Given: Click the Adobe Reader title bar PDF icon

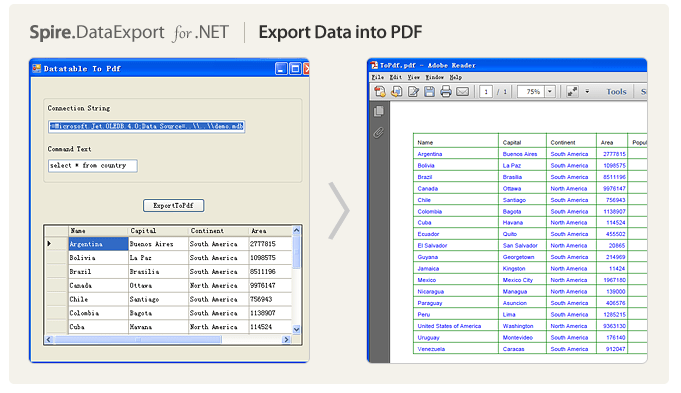Looking at the screenshot, I should [374, 65].
